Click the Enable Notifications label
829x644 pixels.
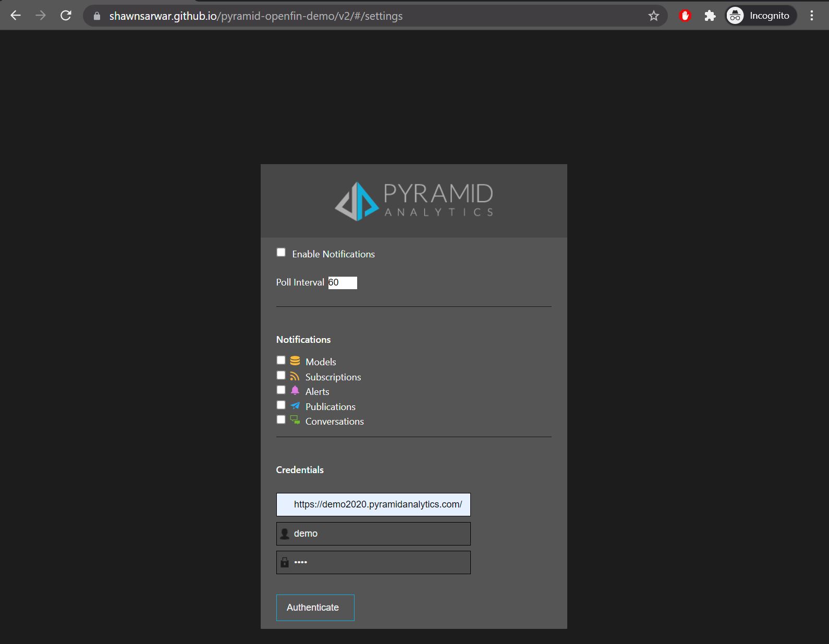(x=334, y=254)
